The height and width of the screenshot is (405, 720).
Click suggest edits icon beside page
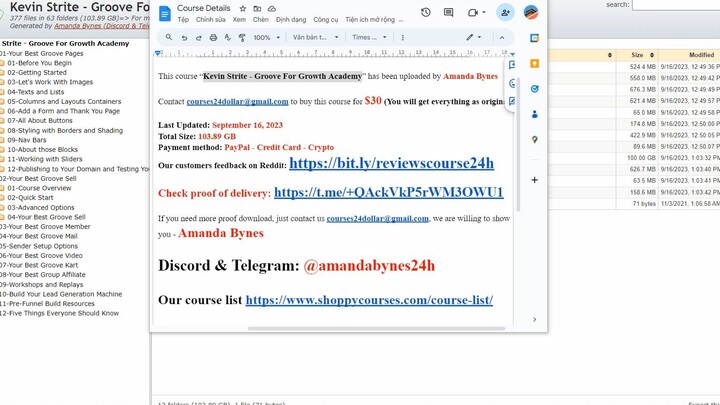(x=512, y=101)
